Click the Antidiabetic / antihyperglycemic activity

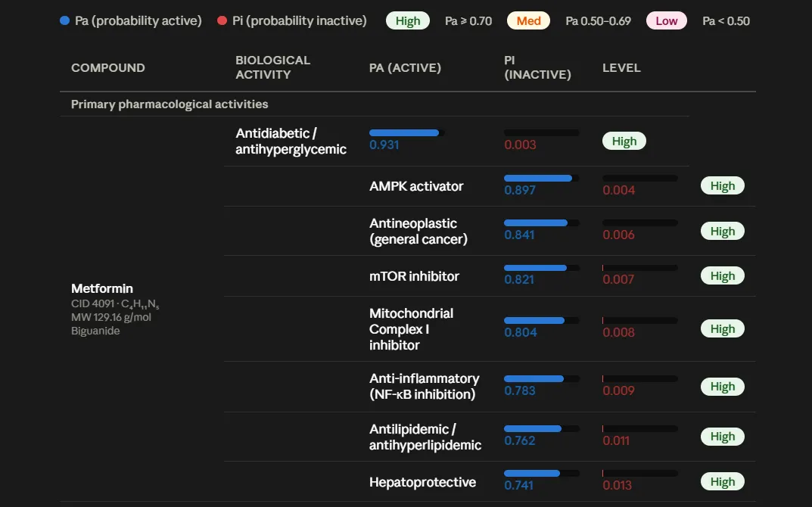[291, 141]
